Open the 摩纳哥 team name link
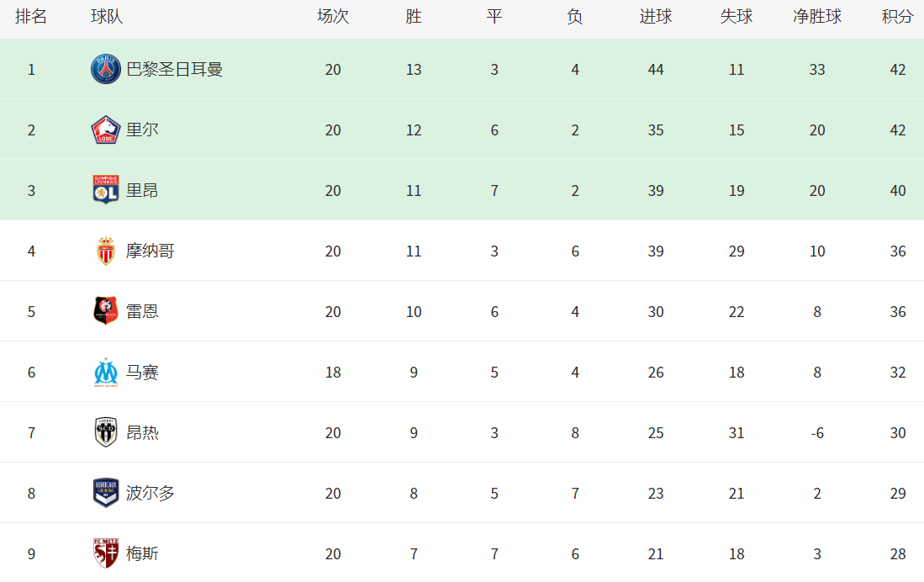Viewport: 924px width, 582px height. (x=150, y=251)
